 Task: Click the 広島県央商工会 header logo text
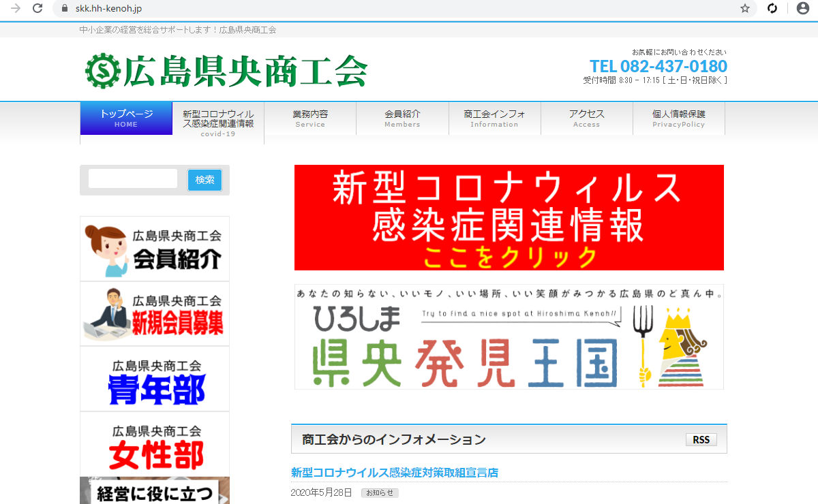point(245,71)
